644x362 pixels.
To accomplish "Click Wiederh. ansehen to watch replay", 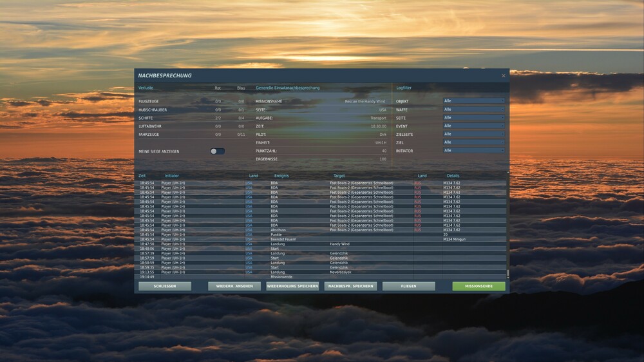I will coord(234,286).
